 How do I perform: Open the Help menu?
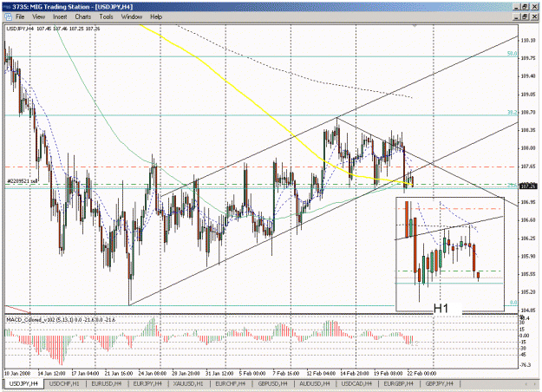[156, 17]
